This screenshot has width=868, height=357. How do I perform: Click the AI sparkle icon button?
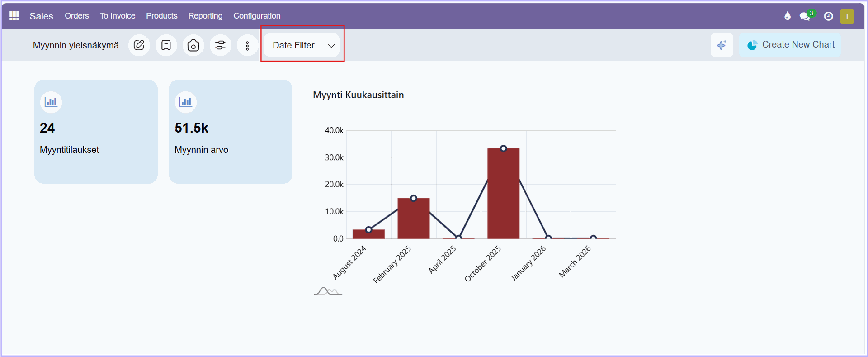722,45
